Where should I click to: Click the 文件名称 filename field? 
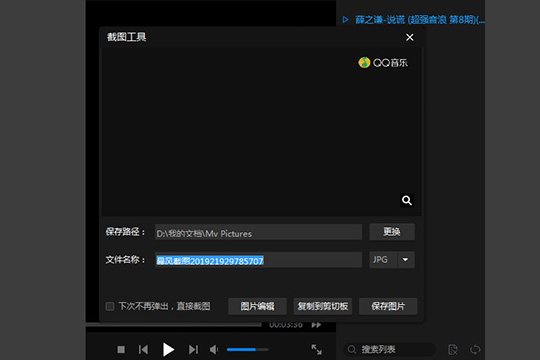(x=258, y=260)
